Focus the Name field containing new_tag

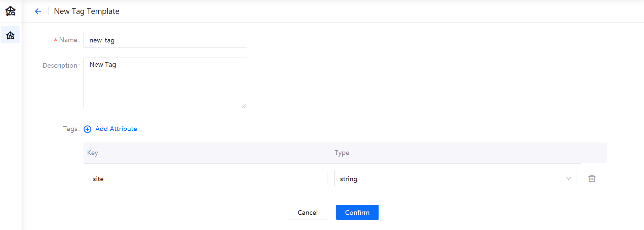[165, 40]
